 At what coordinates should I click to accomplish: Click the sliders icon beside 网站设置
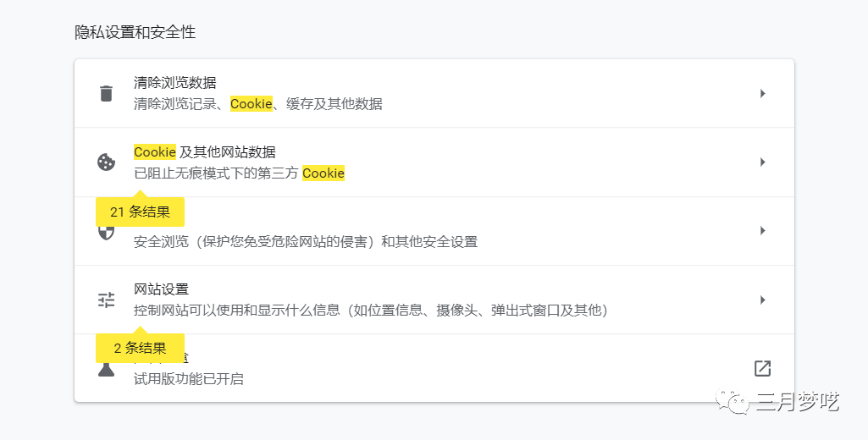[106, 300]
